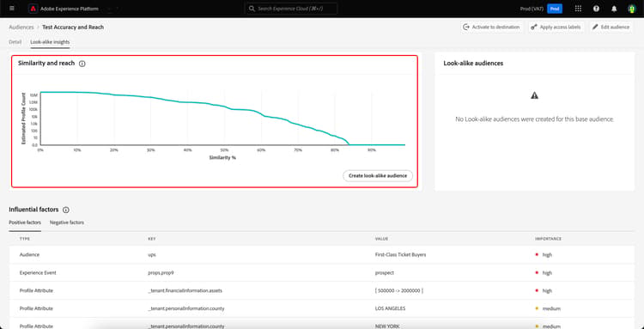The width and height of the screenshot is (644, 329).
Task: Click the Audience type cell
Action: tap(29, 254)
